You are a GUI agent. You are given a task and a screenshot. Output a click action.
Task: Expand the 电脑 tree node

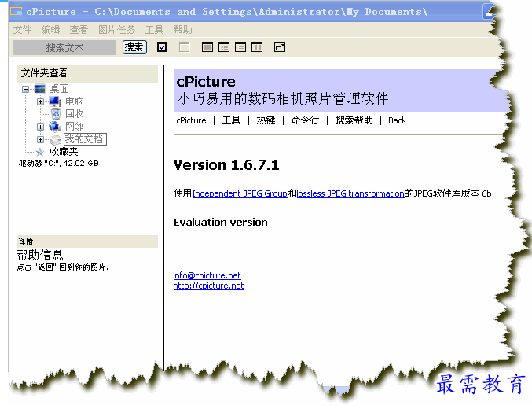click(x=40, y=101)
